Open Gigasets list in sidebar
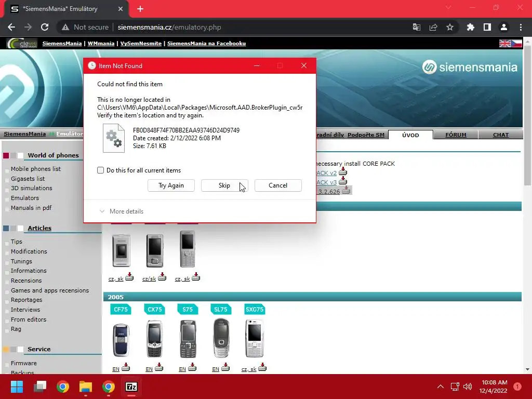The width and height of the screenshot is (532, 399). pyautogui.click(x=28, y=179)
